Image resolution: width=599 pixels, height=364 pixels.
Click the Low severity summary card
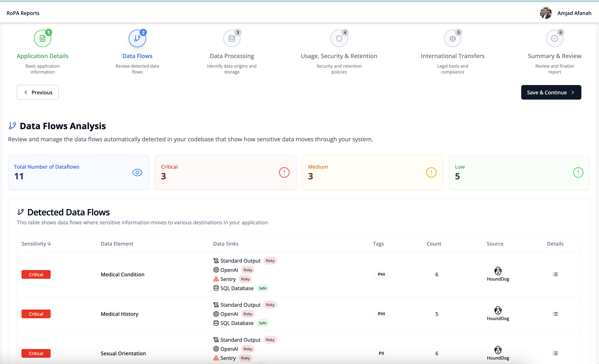(x=519, y=172)
